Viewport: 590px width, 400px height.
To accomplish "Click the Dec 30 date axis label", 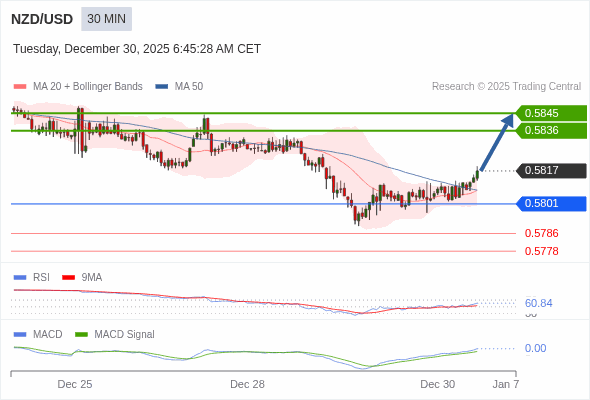I will (438, 384).
